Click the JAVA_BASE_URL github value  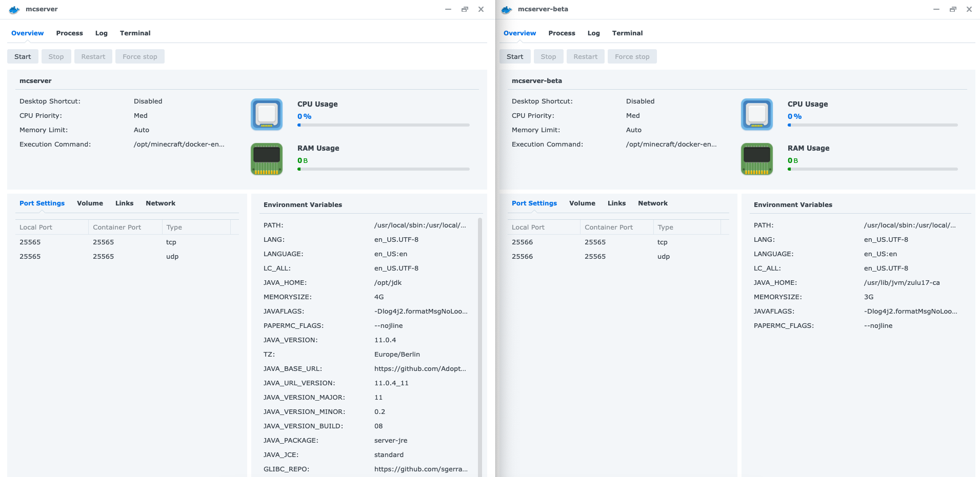coord(421,369)
